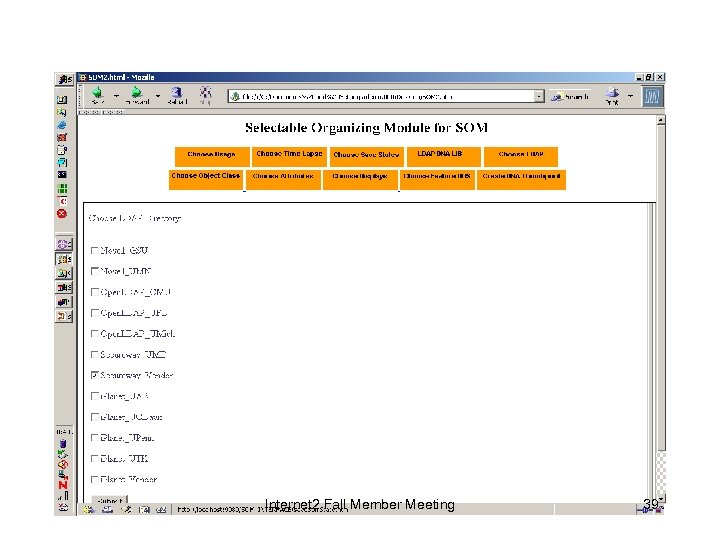Click the page icon inside the address bar
This screenshot has height=540, width=720.
pos(235,96)
